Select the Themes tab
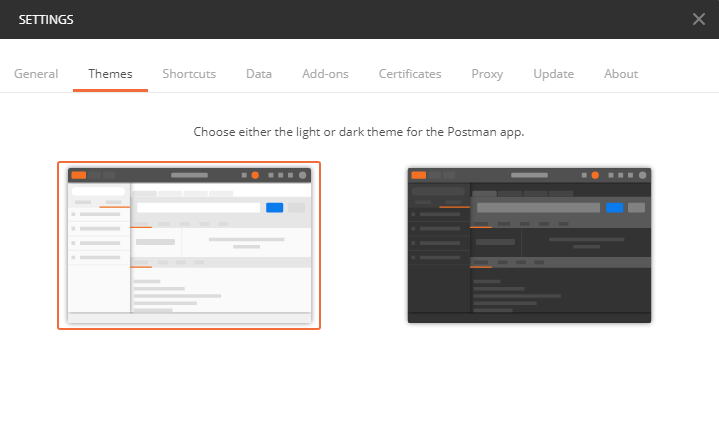The image size is (719, 442). (x=110, y=74)
